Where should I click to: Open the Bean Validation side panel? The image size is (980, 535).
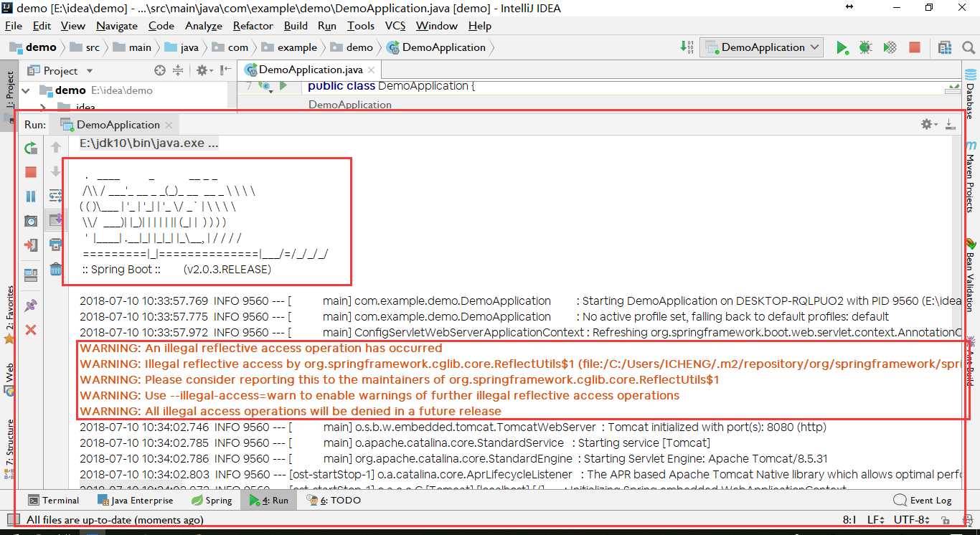tap(971, 276)
